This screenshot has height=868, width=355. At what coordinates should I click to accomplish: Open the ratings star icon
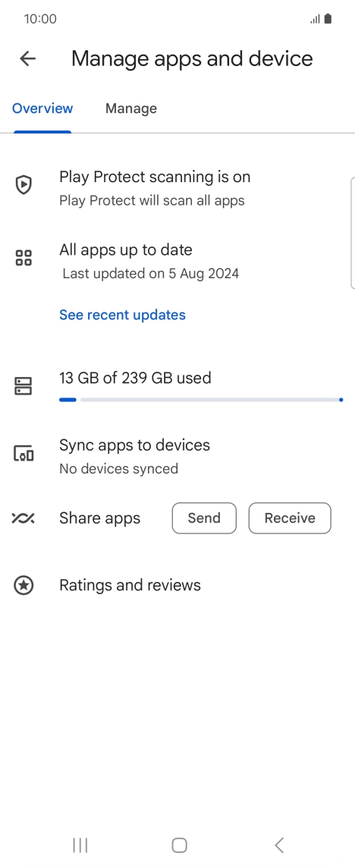click(24, 585)
